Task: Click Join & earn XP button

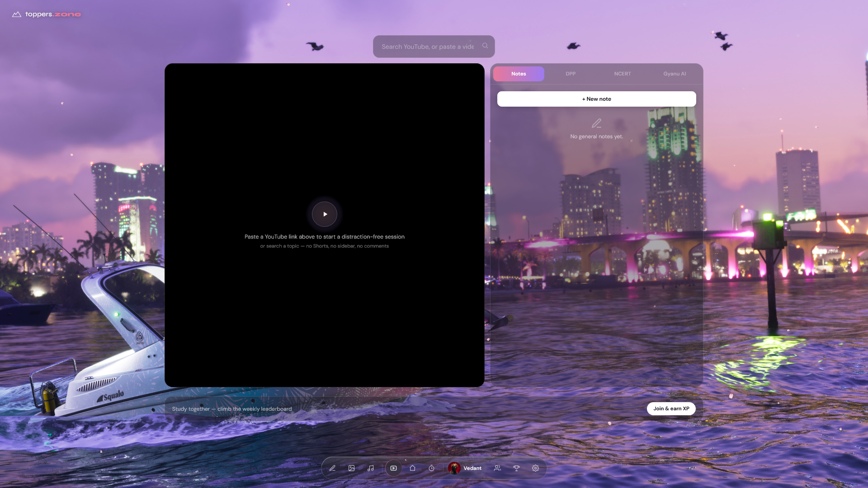Action: click(671, 408)
